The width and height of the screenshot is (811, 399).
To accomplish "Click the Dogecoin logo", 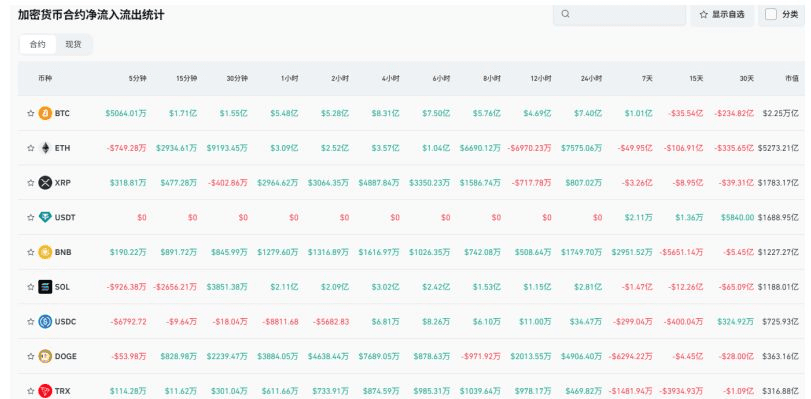I will [x=46, y=356].
